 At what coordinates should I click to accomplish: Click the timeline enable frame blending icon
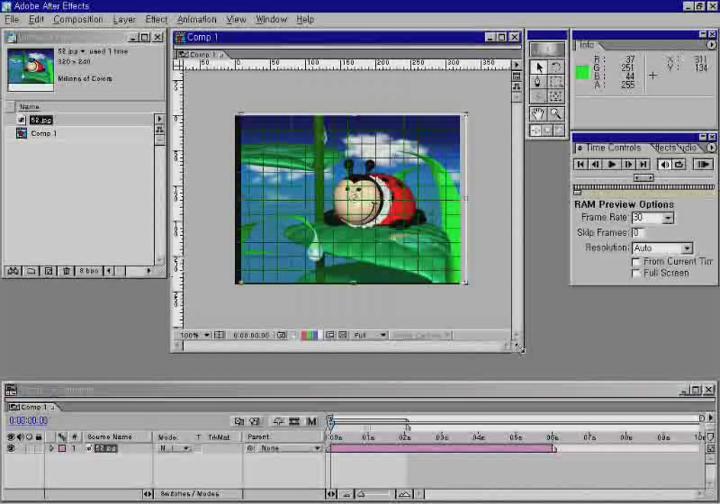294,421
